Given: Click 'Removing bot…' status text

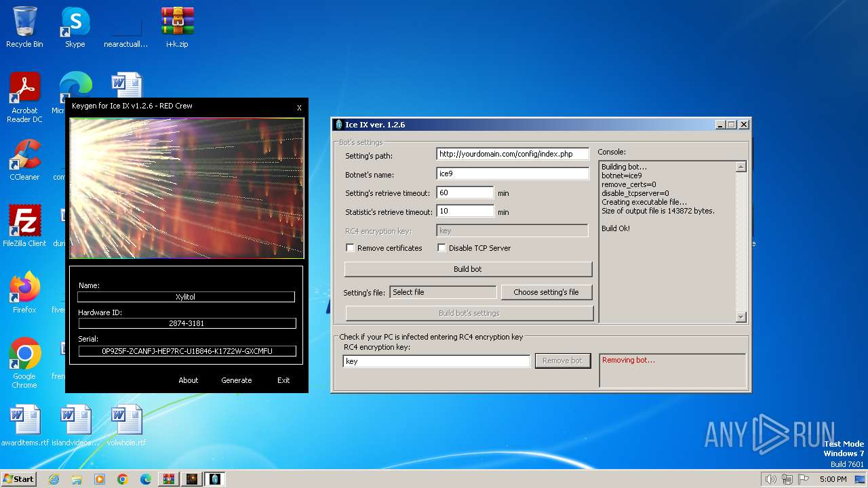Looking at the screenshot, I should (x=629, y=360).
